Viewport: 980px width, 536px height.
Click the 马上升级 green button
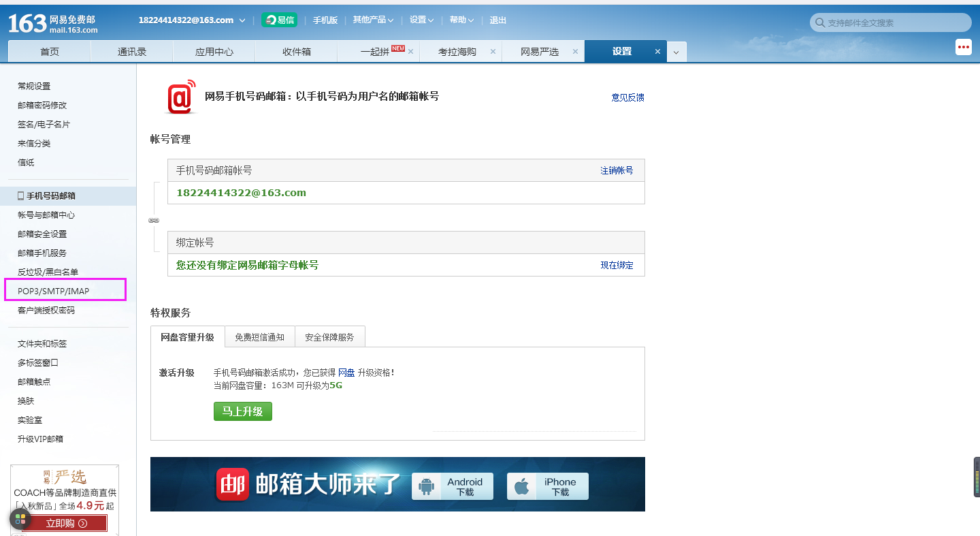[x=242, y=411]
